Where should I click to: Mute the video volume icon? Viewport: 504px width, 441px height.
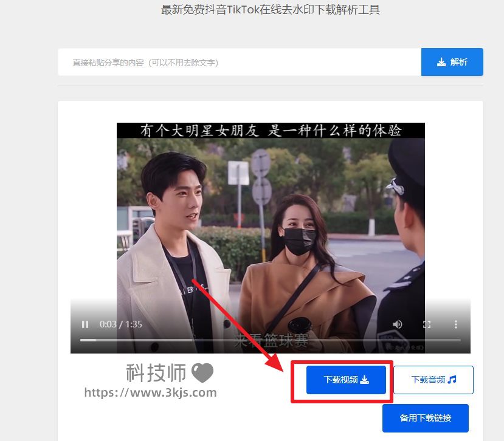(397, 324)
